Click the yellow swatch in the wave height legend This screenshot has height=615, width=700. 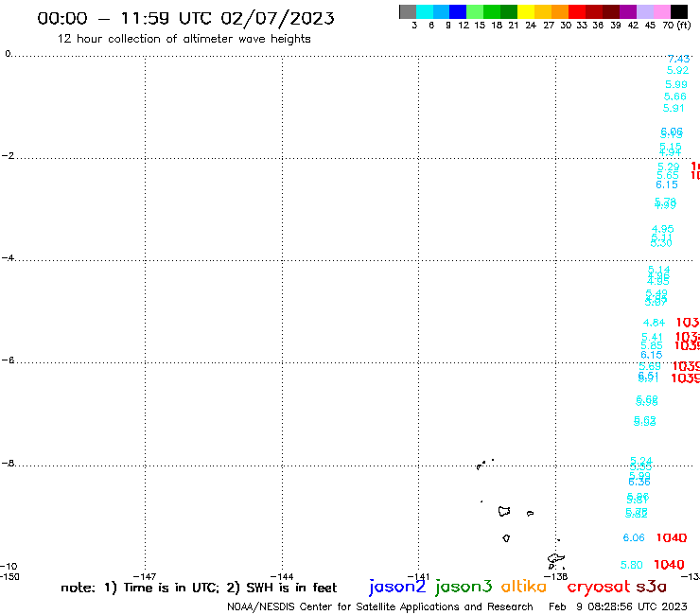526,11
